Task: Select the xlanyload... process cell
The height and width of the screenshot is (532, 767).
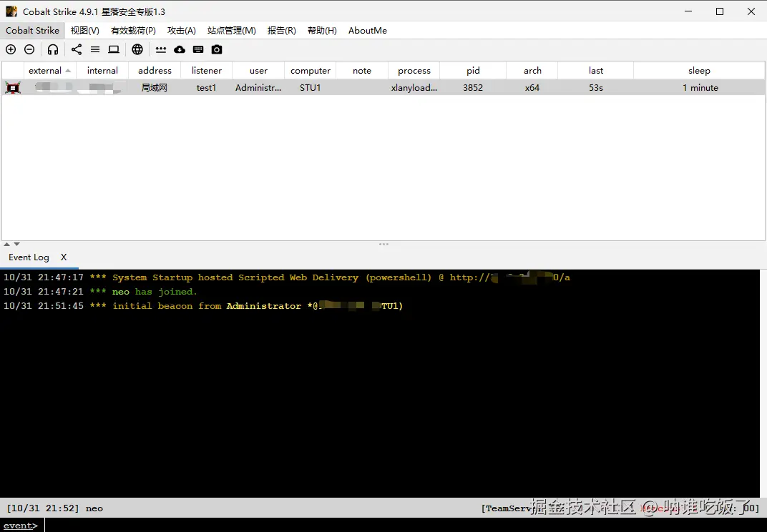Action: tap(414, 87)
